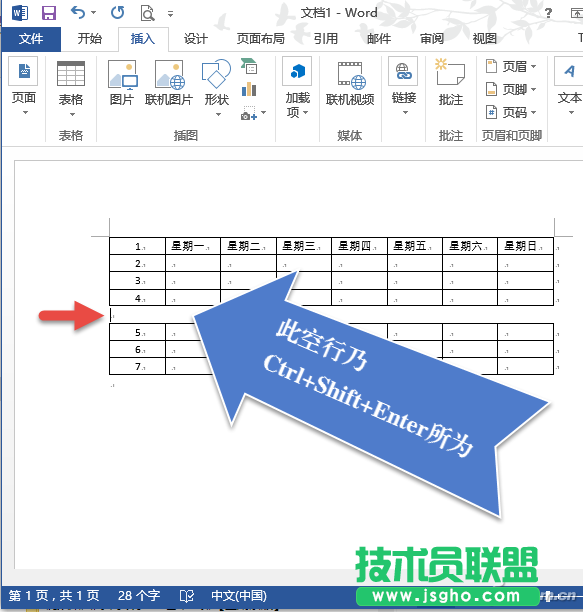
Task: Open print preview from quick access toolbar
Action: [x=147, y=13]
